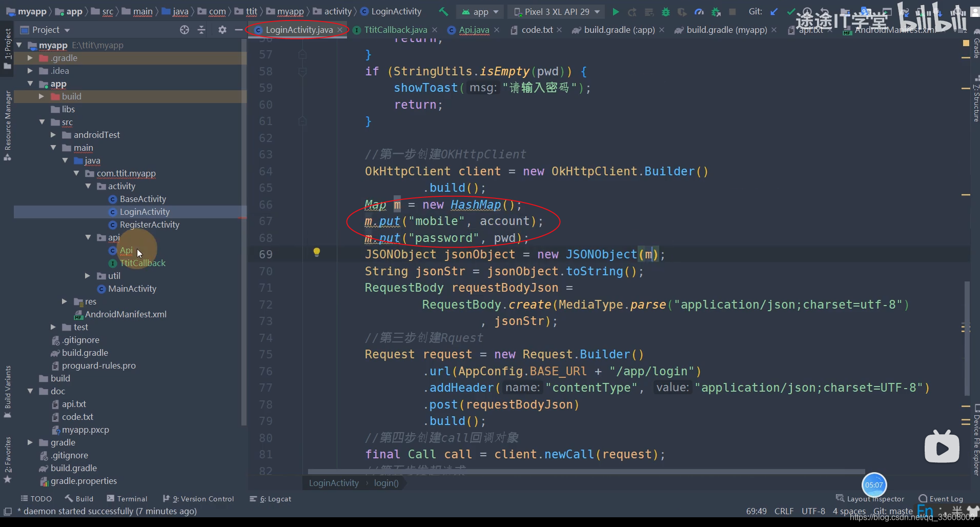Expand the androidTest folder
The image size is (980, 527).
53,135
